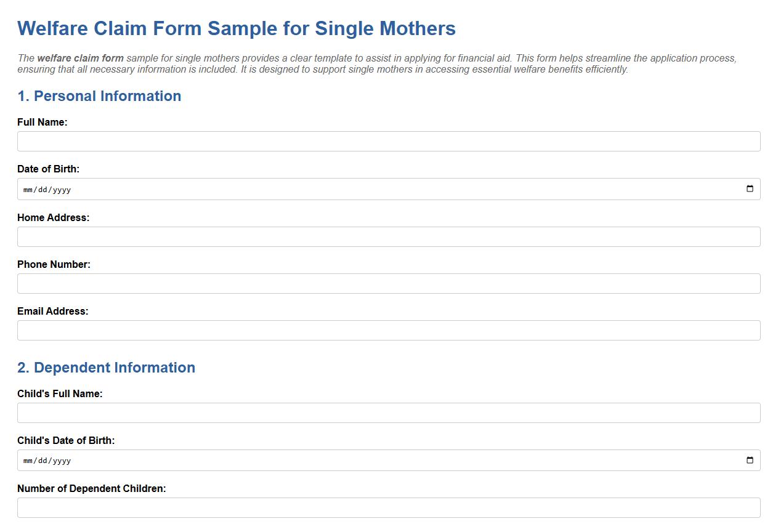Screen dimensions: 778x532
Task: Open the Child's Date of Birth calendar picker
Action: [x=750, y=460]
